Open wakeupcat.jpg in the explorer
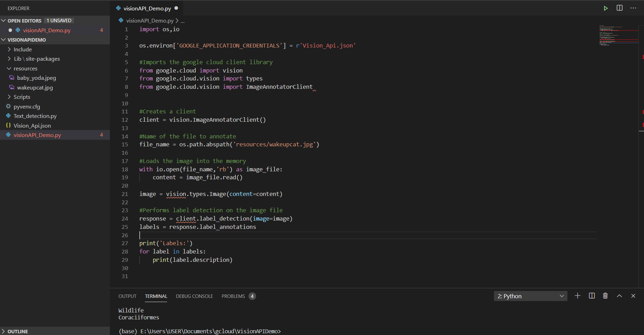 [35, 87]
